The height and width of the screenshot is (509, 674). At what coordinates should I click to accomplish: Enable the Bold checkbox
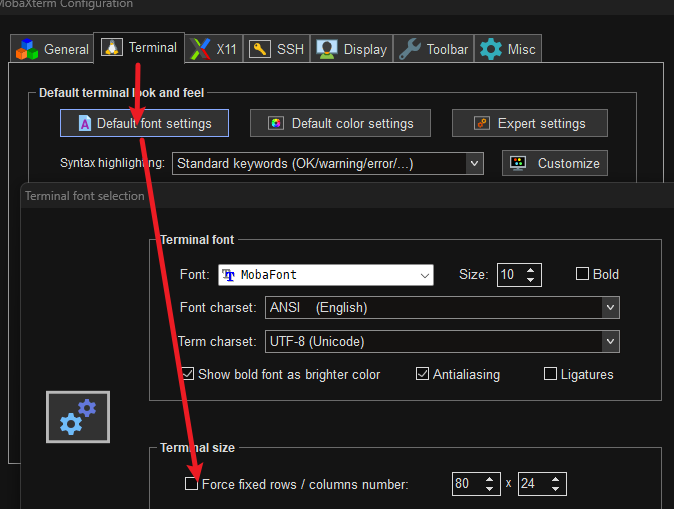click(582, 274)
